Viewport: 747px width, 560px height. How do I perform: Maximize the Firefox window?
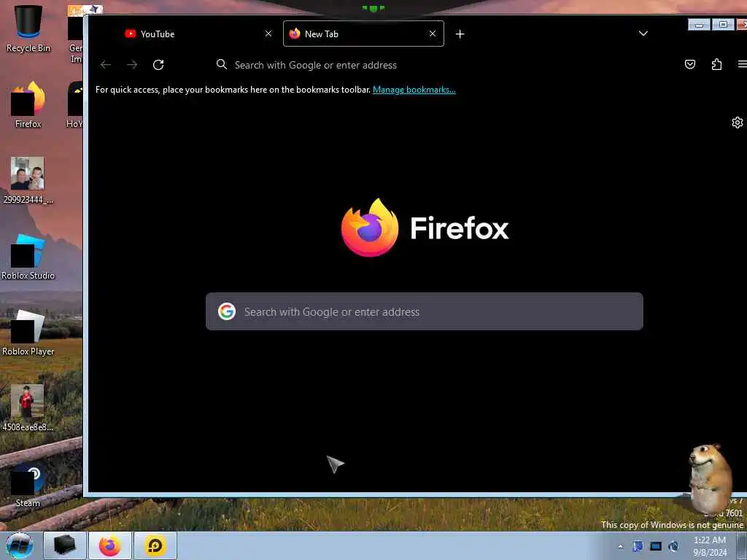723,24
